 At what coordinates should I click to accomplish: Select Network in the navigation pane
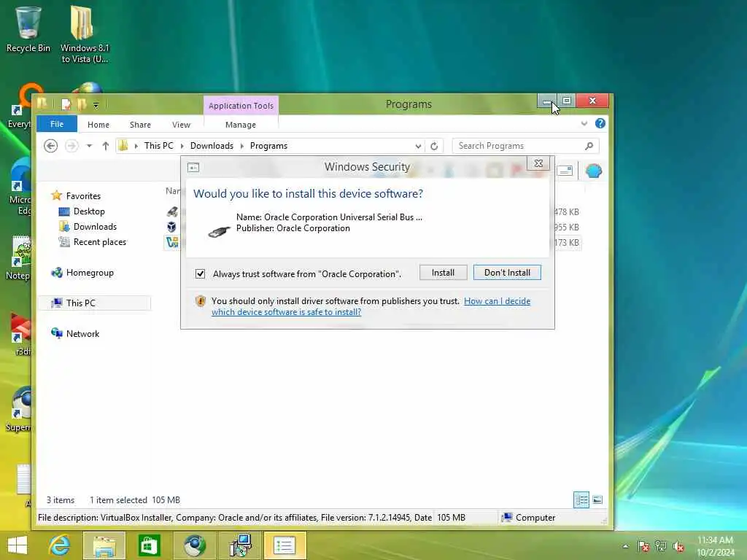82,333
